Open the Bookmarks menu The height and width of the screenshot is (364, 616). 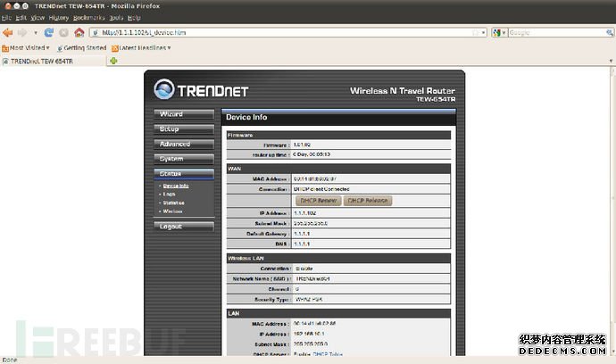[88, 18]
